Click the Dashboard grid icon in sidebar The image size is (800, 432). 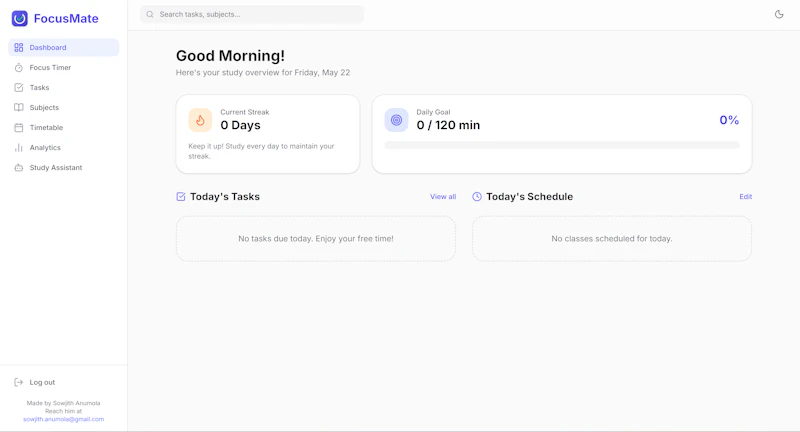pyautogui.click(x=19, y=47)
